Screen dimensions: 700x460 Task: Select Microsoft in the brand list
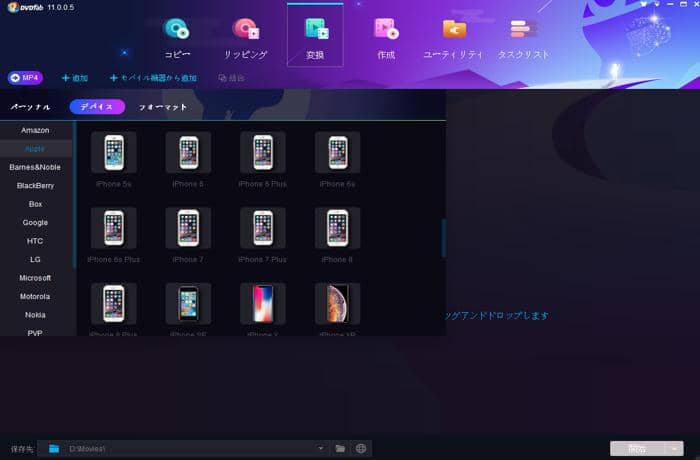click(35, 278)
